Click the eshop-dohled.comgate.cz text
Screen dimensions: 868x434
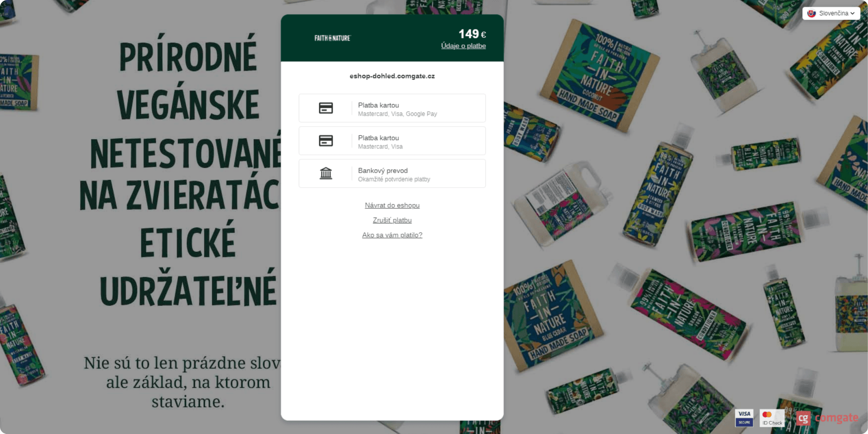pyautogui.click(x=392, y=76)
